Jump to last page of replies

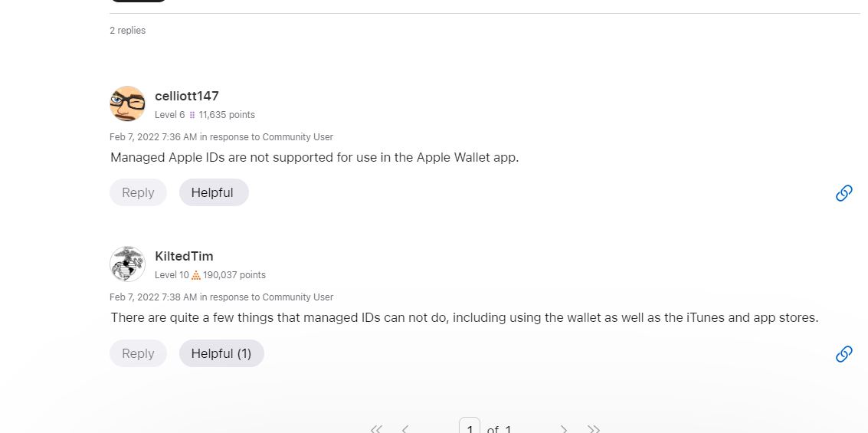[594, 428]
